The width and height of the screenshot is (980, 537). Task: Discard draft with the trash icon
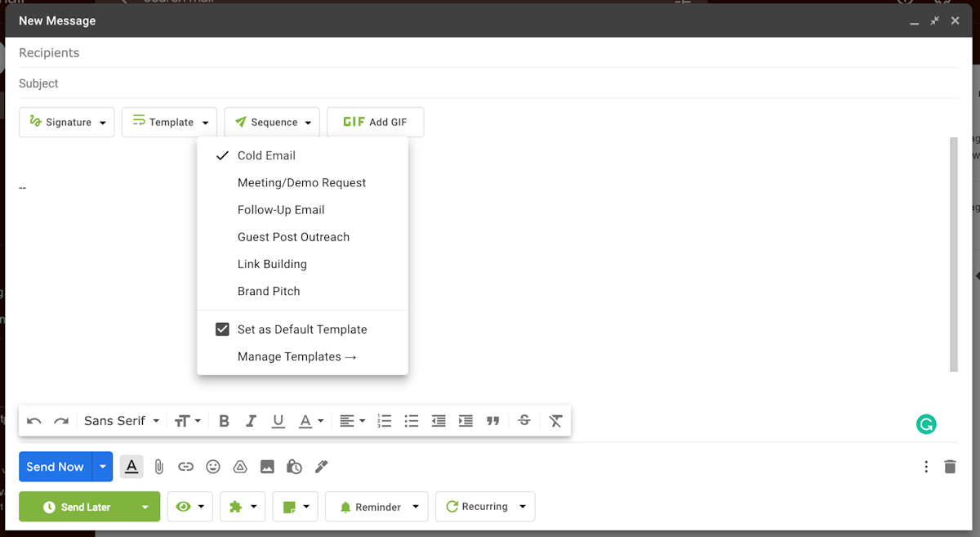(950, 467)
